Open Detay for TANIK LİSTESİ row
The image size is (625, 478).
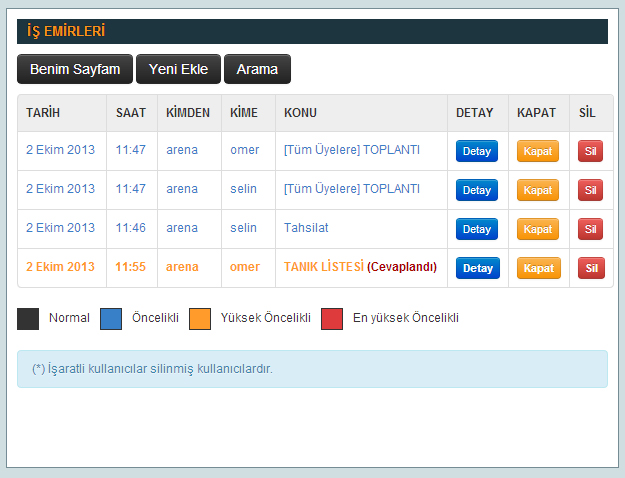(477, 268)
